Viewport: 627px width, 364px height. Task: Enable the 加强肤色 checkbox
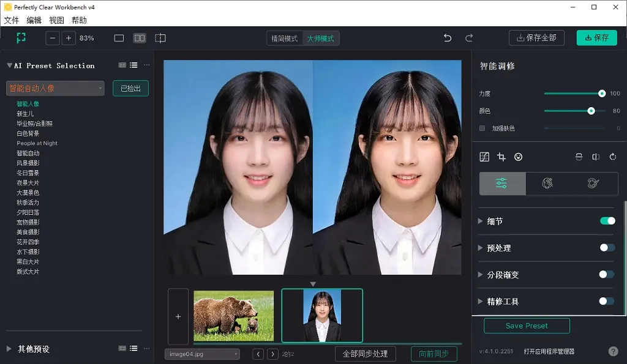pos(482,128)
